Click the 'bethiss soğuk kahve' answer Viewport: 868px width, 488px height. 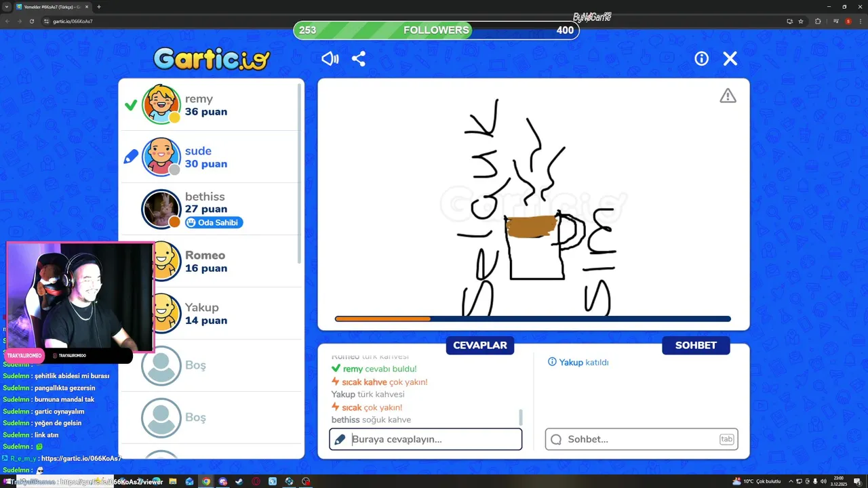tap(371, 420)
